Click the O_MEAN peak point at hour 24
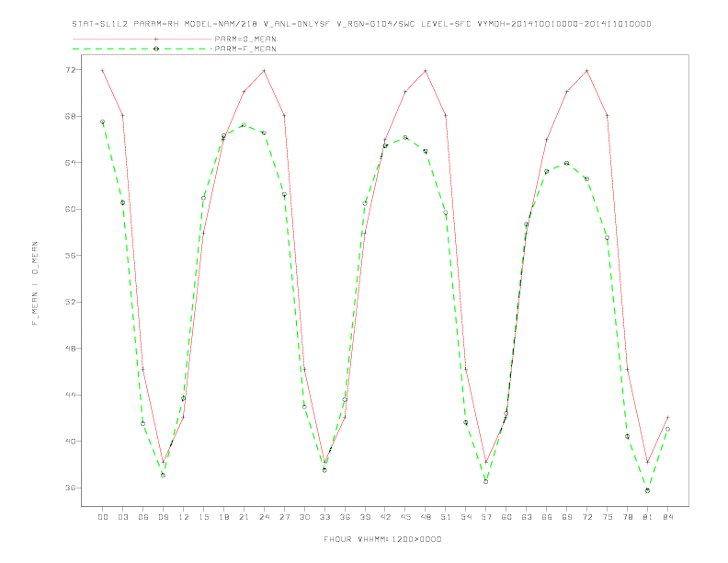Image resolution: width=728 pixels, height=563 pixels. tap(264, 71)
